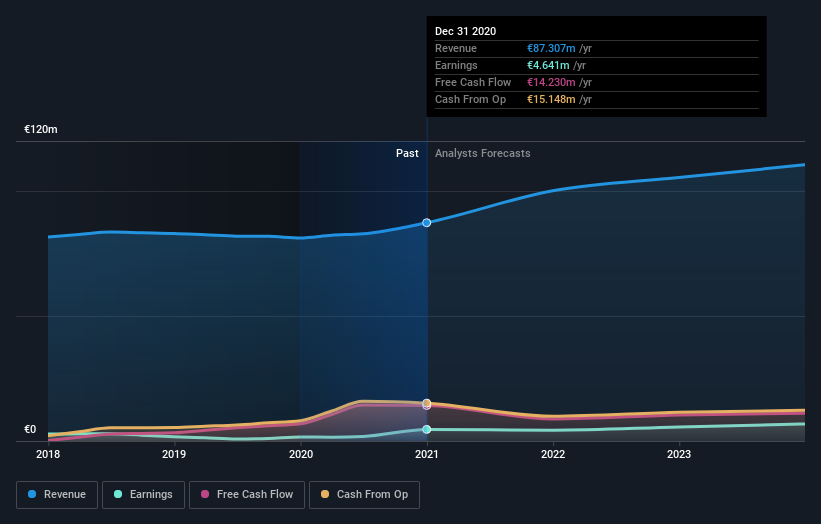Click the 2023 x-axis label
Screen dimensions: 821x524
[x=679, y=454]
